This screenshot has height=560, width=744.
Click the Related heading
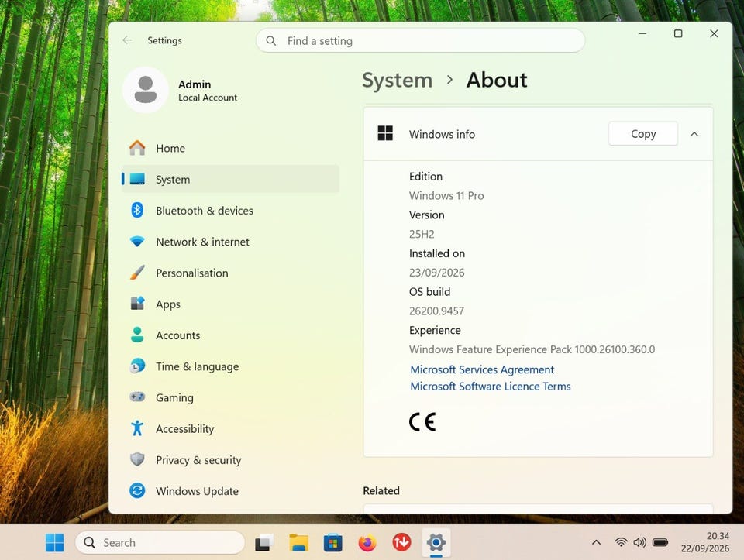point(381,490)
